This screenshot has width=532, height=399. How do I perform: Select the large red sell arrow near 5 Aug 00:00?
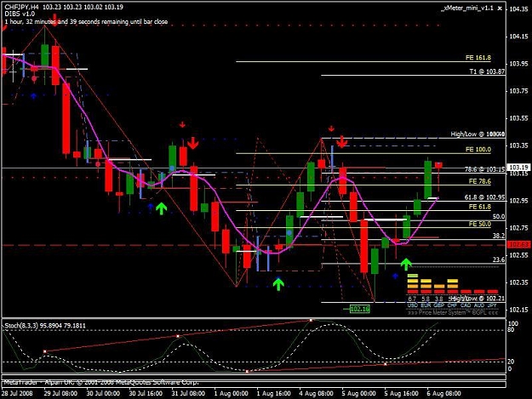[341, 142]
